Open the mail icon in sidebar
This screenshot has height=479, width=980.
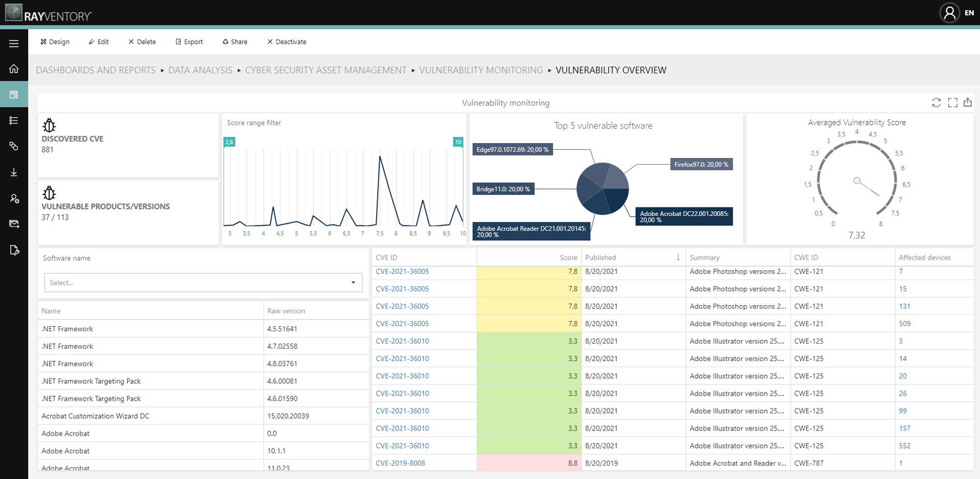point(14,224)
